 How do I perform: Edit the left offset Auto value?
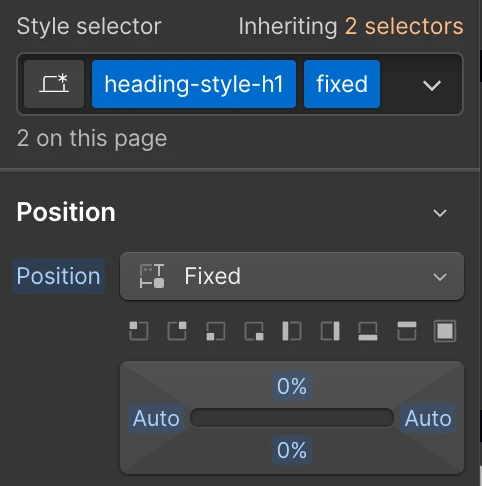156,418
